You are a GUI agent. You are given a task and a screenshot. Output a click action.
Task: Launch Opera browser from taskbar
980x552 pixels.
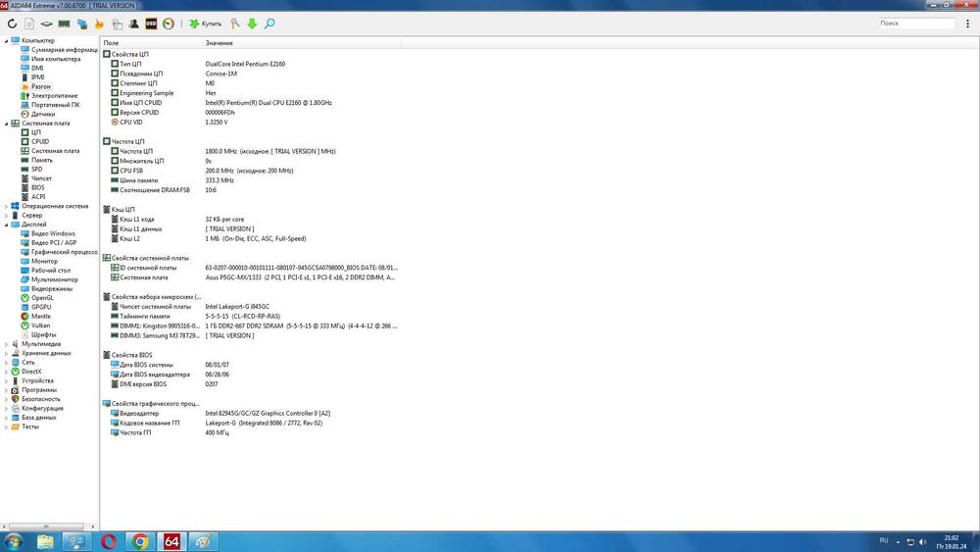click(109, 541)
